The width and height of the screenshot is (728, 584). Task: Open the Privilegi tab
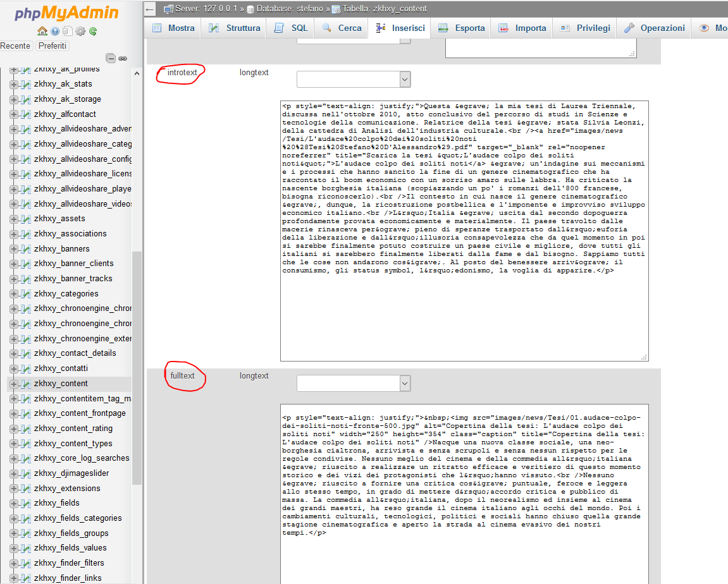pyautogui.click(x=585, y=28)
